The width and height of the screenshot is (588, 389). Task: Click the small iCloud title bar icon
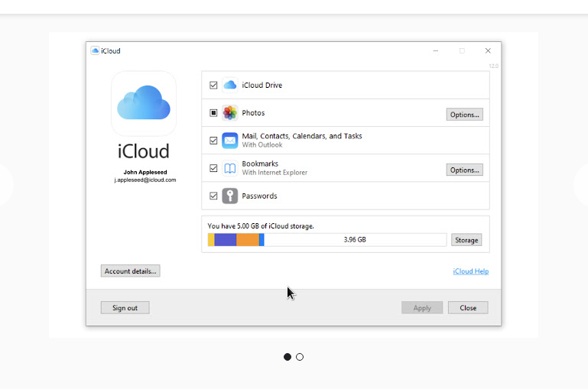point(95,50)
